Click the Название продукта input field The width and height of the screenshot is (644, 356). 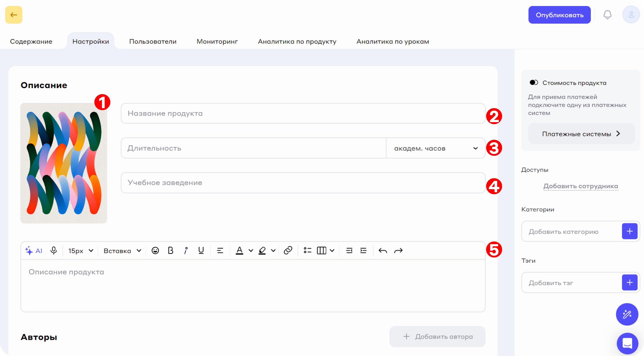coord(303,113)
